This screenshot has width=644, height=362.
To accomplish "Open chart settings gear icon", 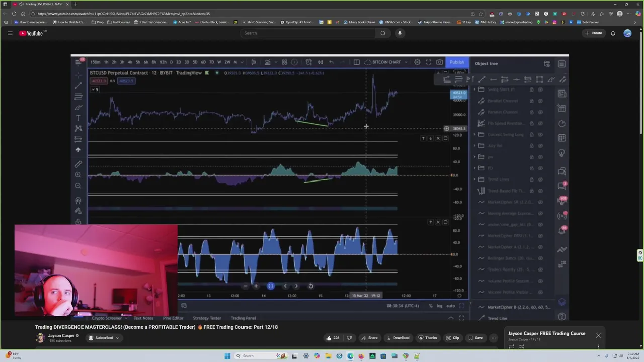I will (417, 62).
